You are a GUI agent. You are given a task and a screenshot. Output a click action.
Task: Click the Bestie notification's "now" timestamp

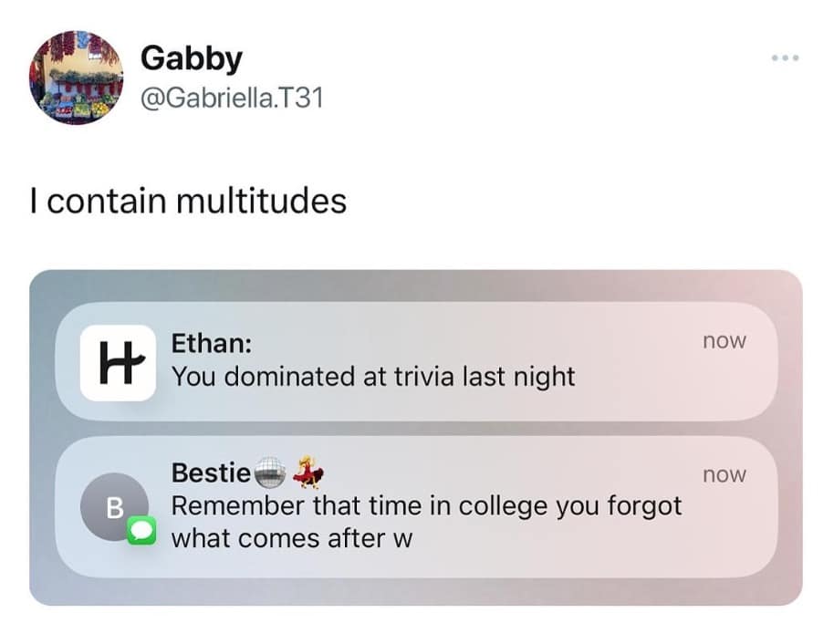[725, 475]
